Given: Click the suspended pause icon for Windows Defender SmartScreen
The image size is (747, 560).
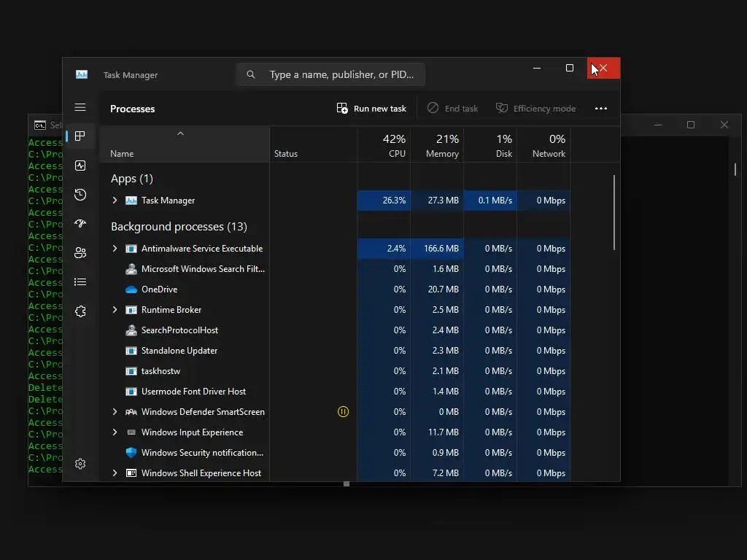Looking at the screenshot, I should coord(343,411).
